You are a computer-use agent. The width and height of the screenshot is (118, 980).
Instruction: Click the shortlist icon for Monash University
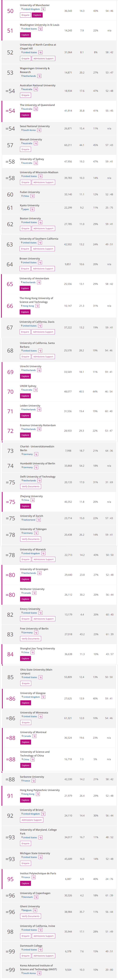click(x=35, y=143)
